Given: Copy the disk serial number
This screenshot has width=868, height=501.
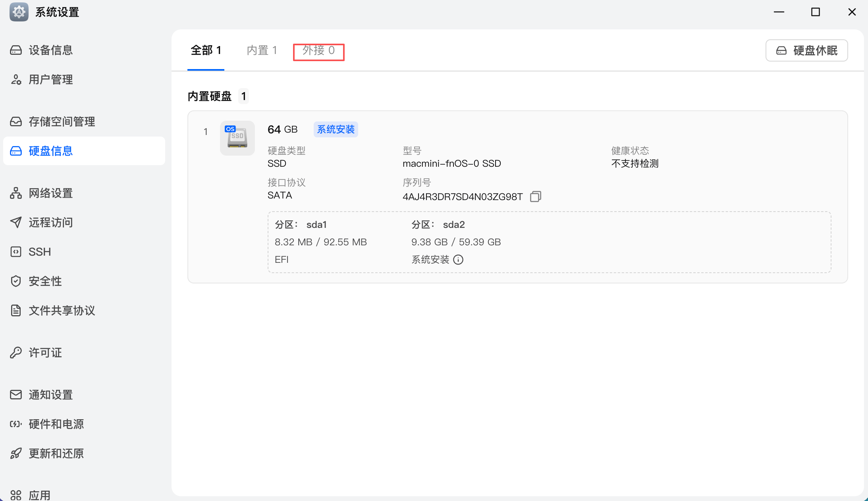Looking at the screenshot, I should click(x=535, y=197).
